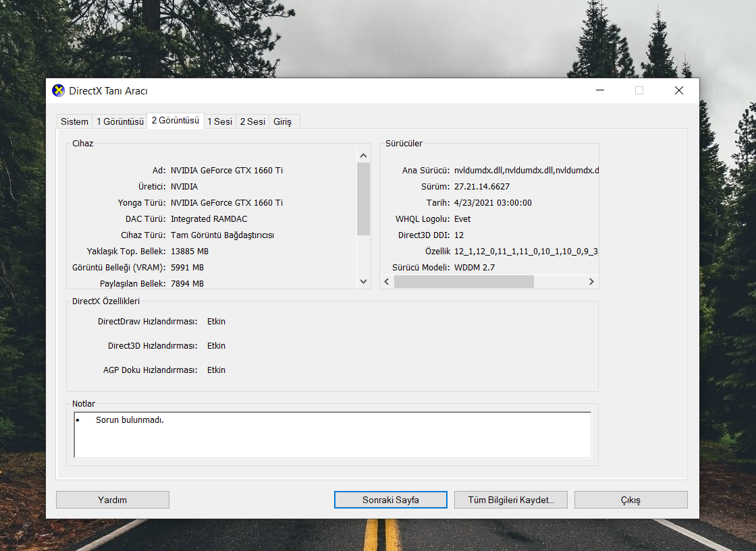The image size is (756, 551).
Task: Open the Sistem tab
Action: point(74,121)
